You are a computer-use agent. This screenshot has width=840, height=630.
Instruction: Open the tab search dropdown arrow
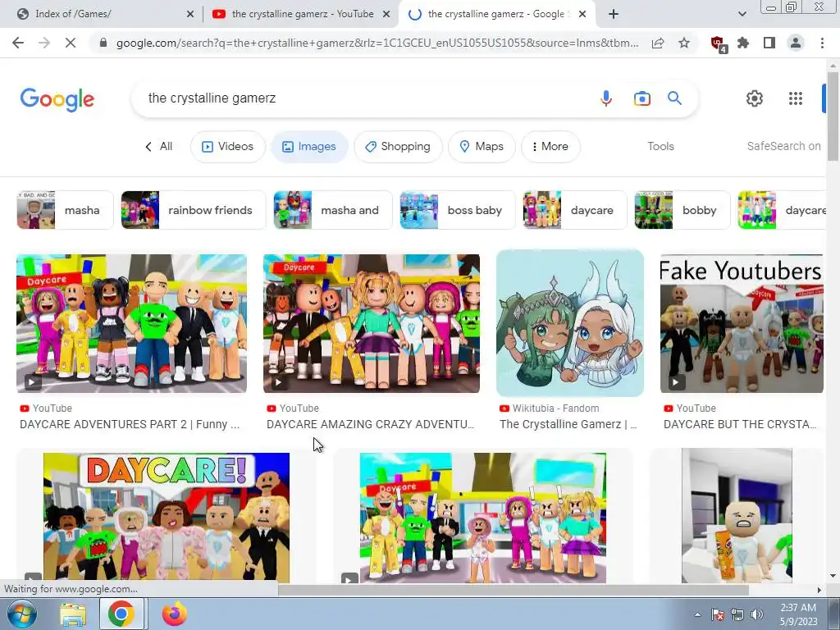[x=742, y=15]
